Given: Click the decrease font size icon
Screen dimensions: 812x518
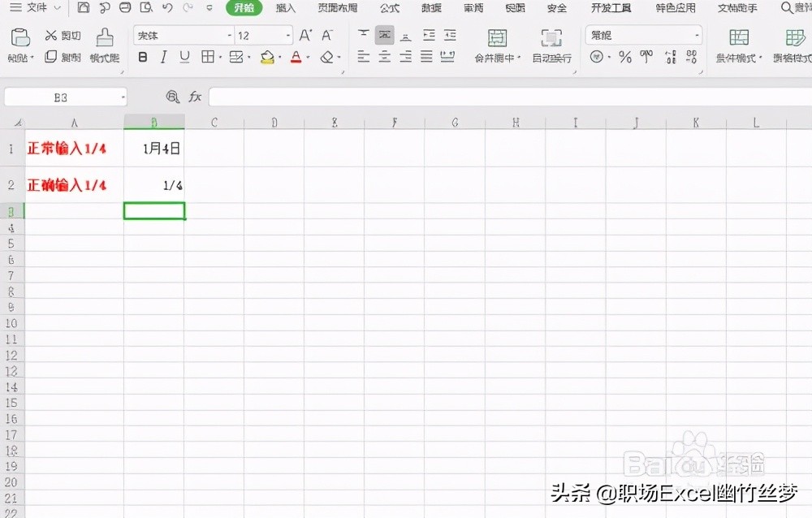Looking at the screenshot, I should [326, 35].
